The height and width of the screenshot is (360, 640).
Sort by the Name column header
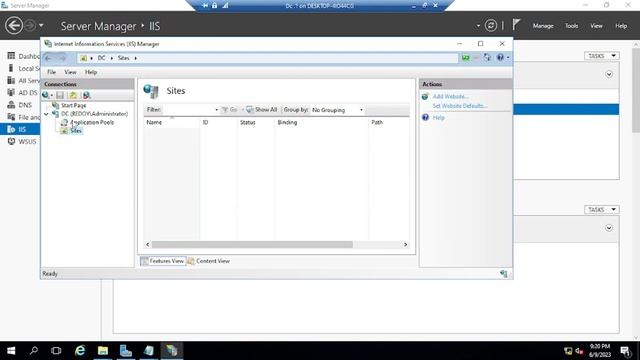click(x=154, y=122)
